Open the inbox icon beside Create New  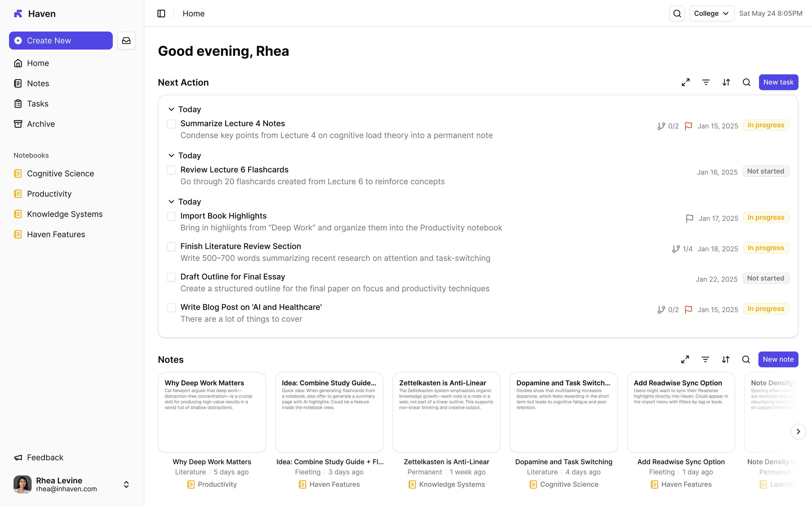click(x=126, y=41)
